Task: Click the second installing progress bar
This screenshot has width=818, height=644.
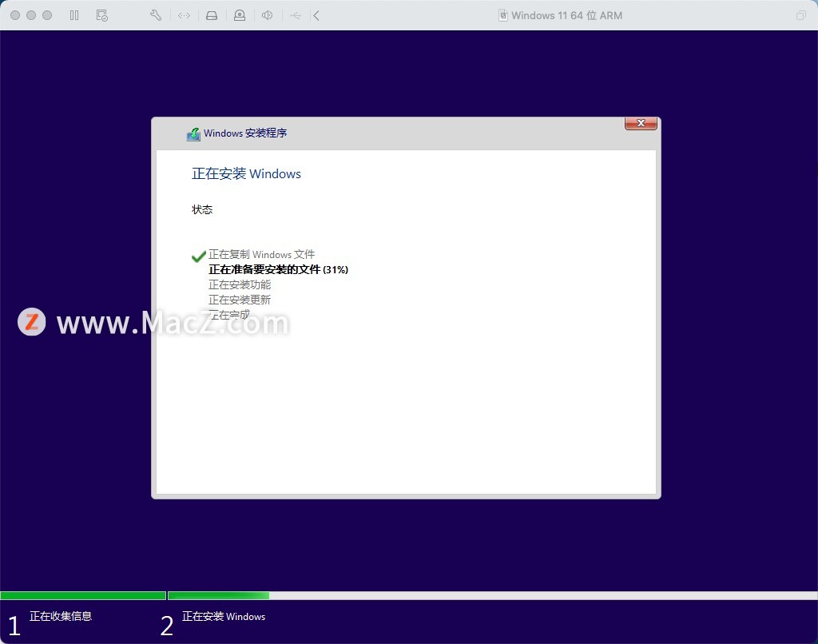Action: pos(492,595)
